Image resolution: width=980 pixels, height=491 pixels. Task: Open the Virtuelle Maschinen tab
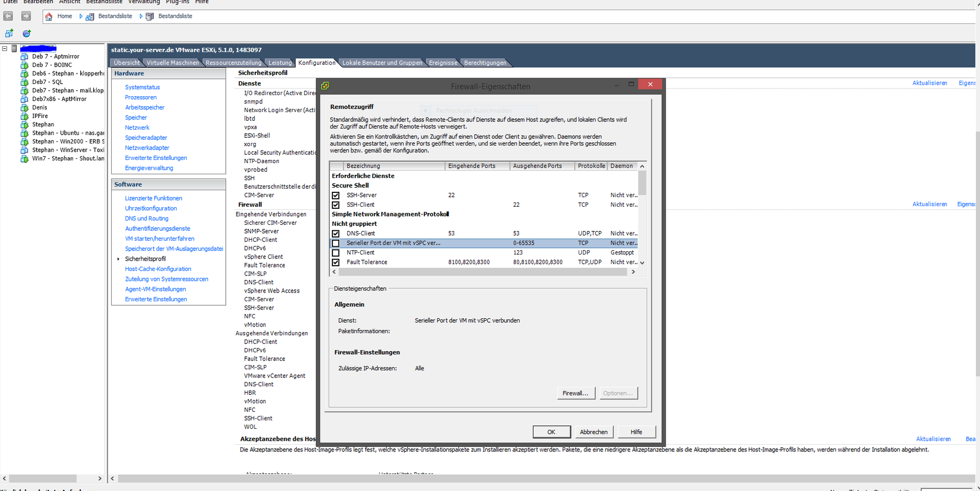coord(172,63)
